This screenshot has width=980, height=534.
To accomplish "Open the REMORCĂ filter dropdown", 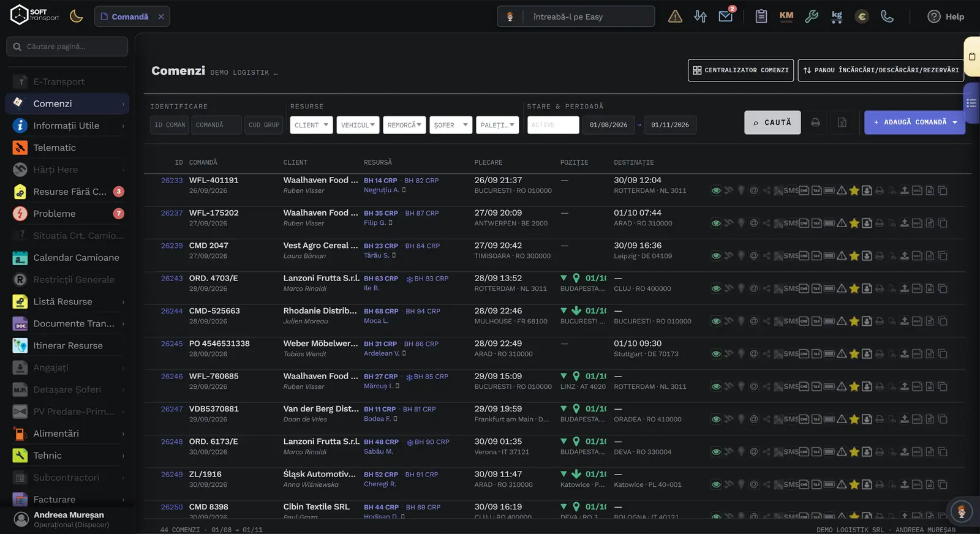I will [404, 125].
